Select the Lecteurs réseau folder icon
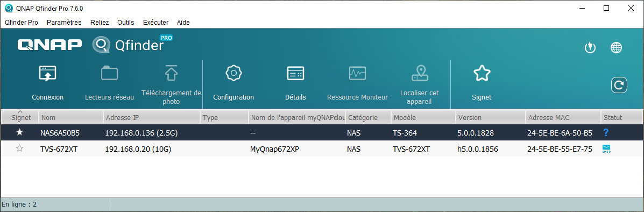This screenshot has width=644, height=212. coord(109,73)
